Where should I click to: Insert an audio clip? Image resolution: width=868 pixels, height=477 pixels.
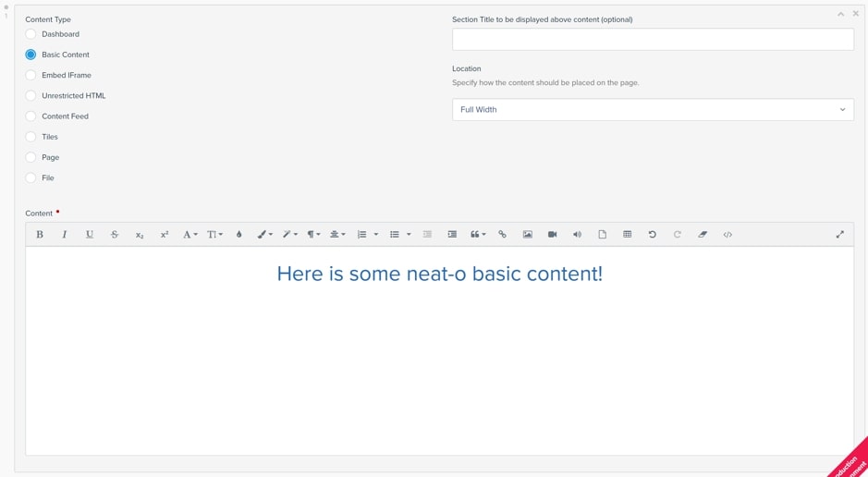[x=578, y=235]
